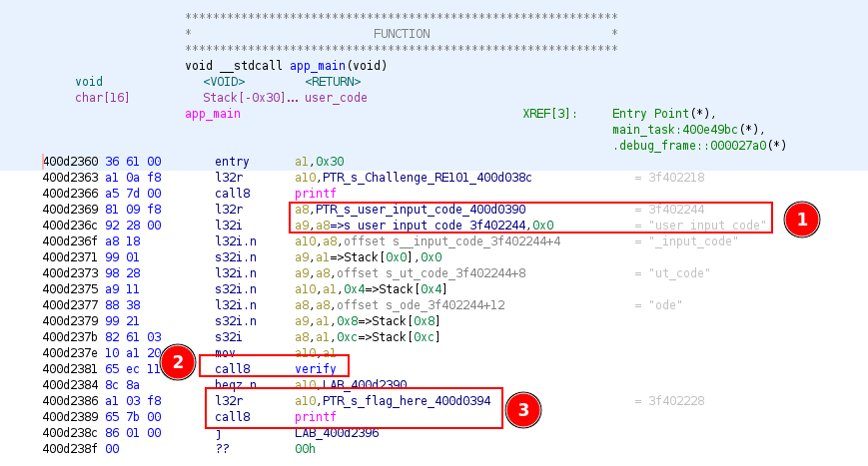This screenshot has height=466, width=868.
Task: Click the red annotation badge numbered 2
Action: coord(178,362)
